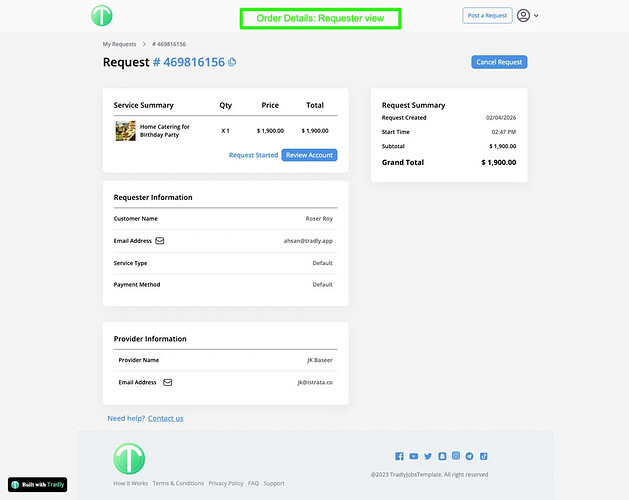
Task: Click the Post a Request button
Action: 487,16
